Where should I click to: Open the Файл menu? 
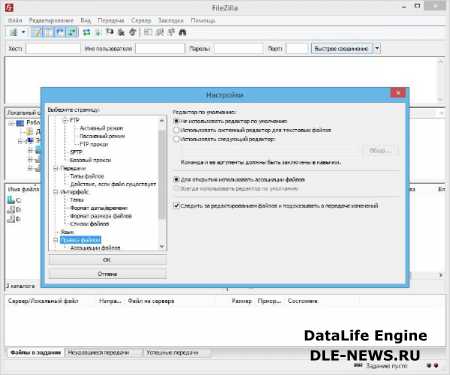pyautogui.click(x=15, y=20)
